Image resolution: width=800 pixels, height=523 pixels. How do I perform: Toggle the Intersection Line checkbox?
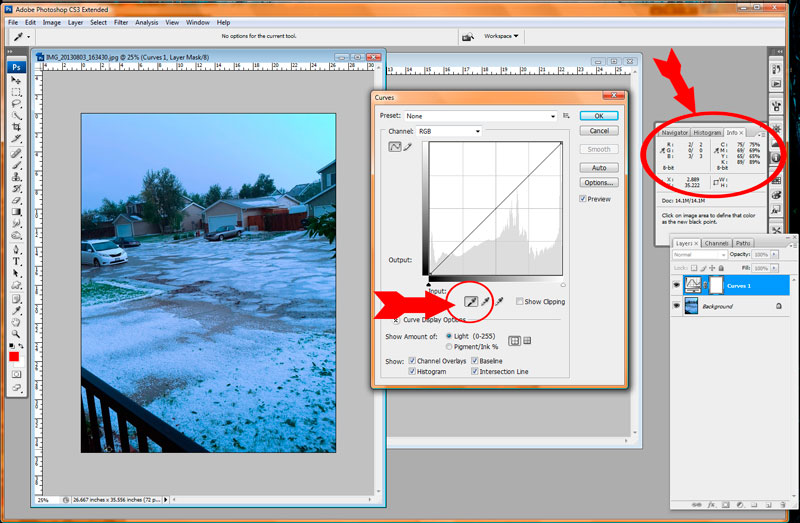[x=474, y=371]
